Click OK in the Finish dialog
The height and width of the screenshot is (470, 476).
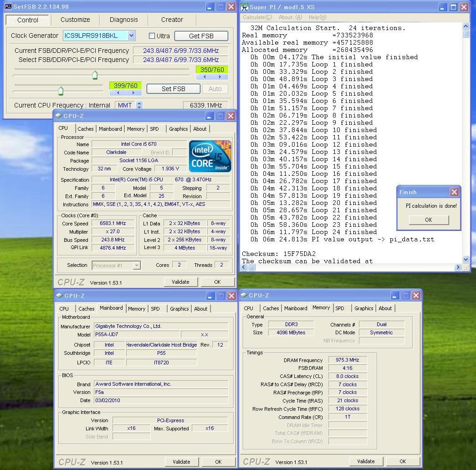point(429,220)
